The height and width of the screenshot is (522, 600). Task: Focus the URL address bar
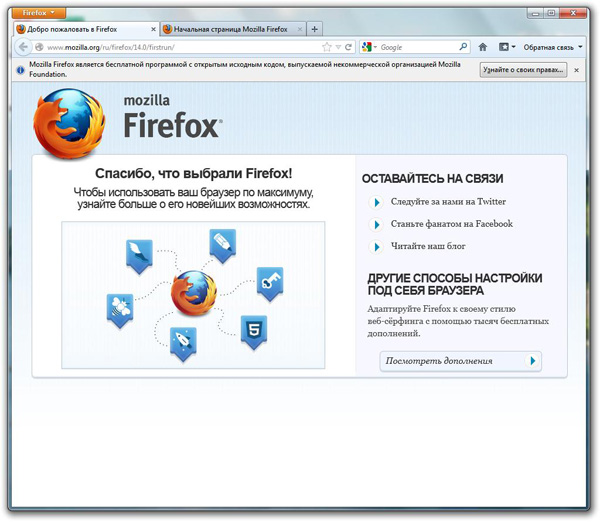coord(182,47)
